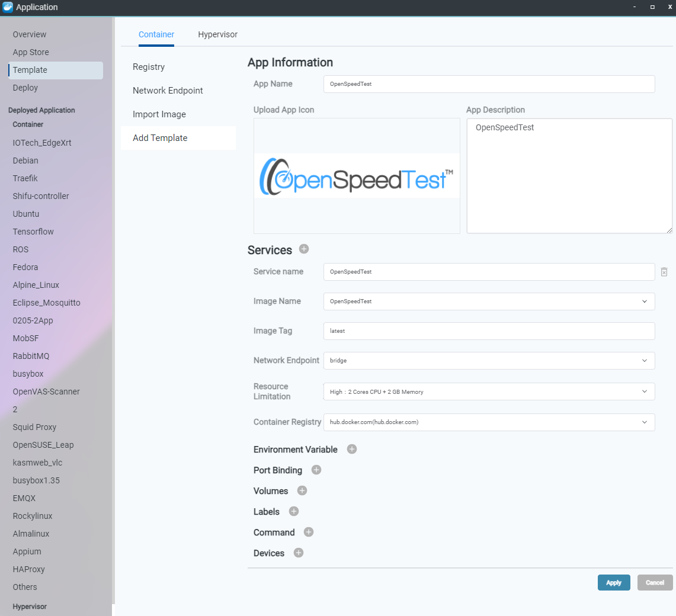The width and height of the screenshot is (676, 616).
Task: Click the Image Tag input field
Action: (x=489, y=331)
